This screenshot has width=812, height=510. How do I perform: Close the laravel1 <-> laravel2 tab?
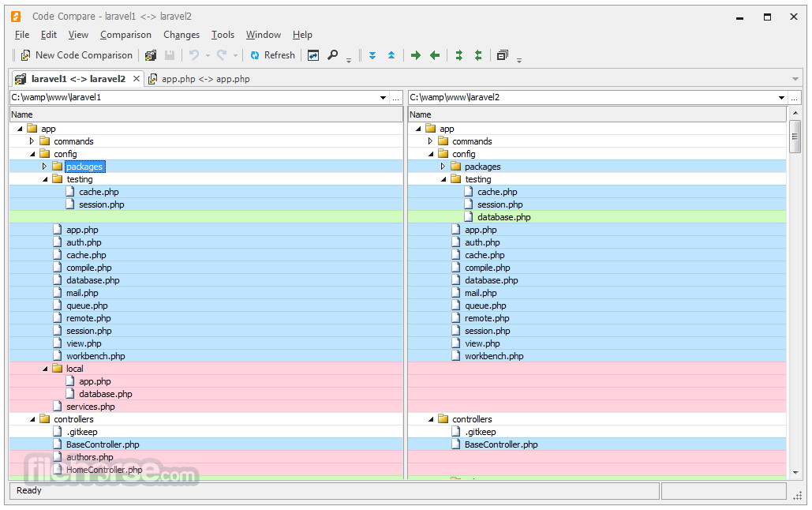[137, 78]
